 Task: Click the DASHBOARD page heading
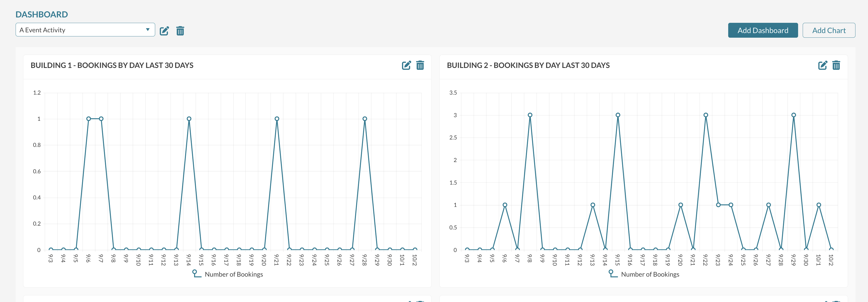click(42, 14)
